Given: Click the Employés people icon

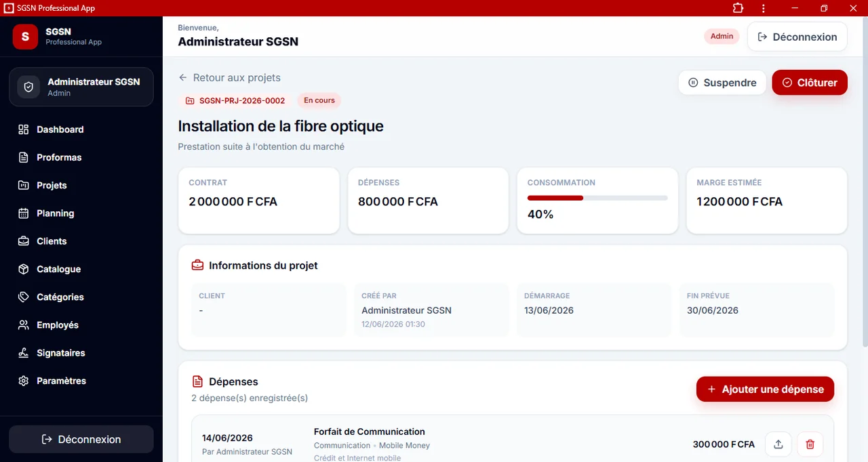Looking at the screenshot, I should [24, 325].
